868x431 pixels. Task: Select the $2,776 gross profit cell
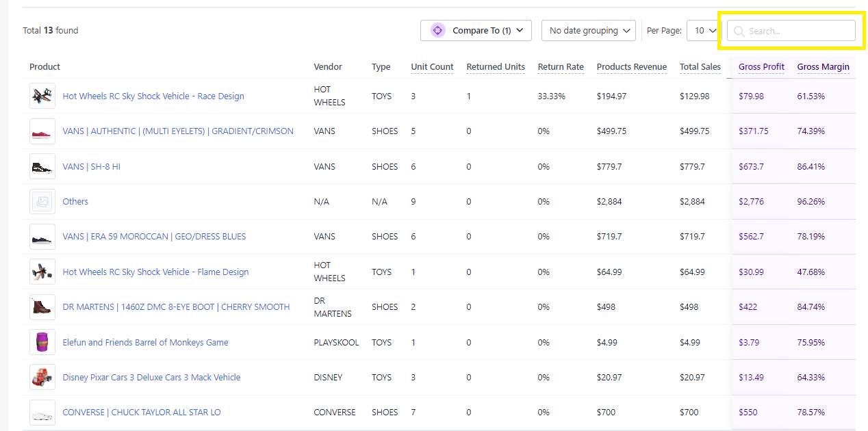click(751, 202)
